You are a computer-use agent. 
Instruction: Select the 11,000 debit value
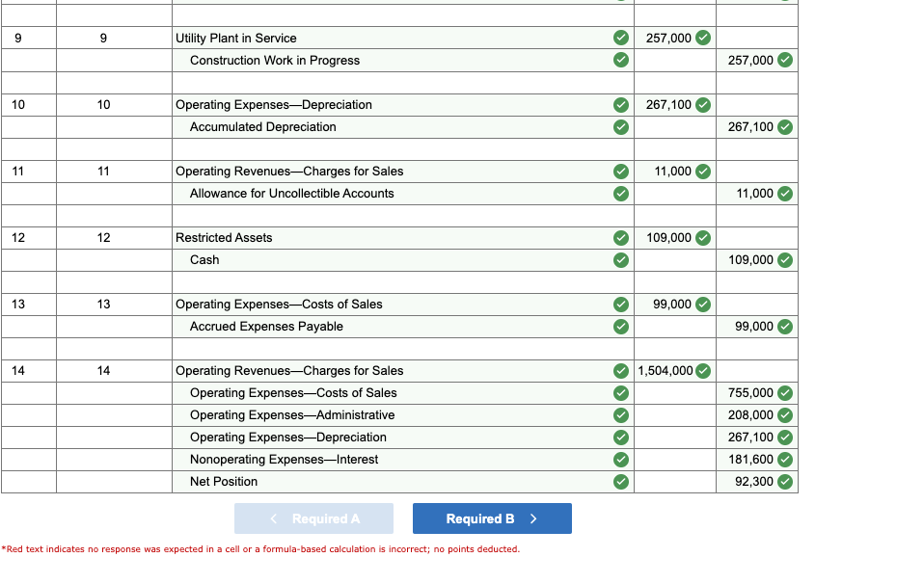(x=672, y=172)
